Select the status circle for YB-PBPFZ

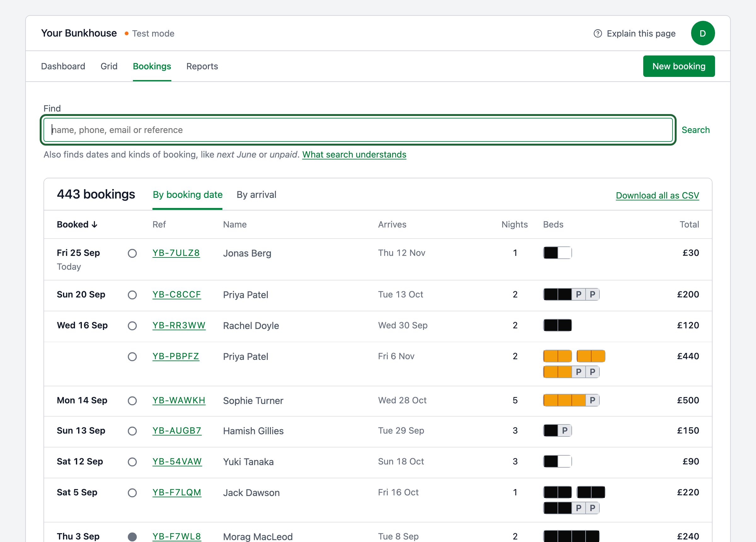coord(132,357)
